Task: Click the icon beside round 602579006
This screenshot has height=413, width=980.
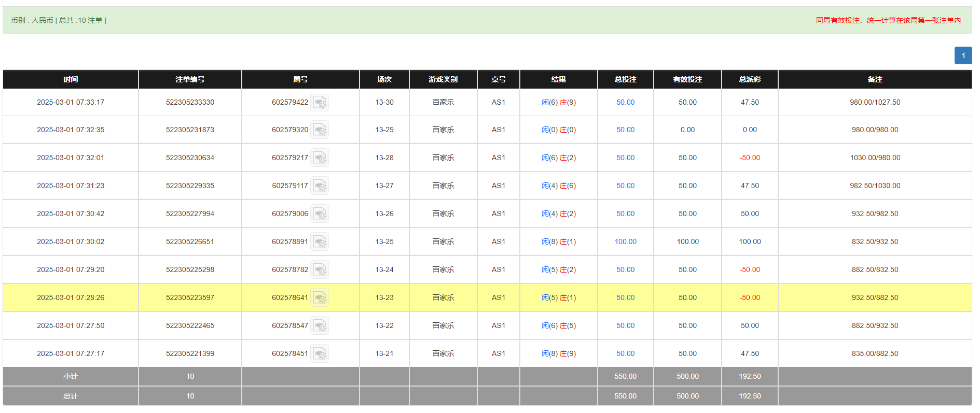Action: [320, 214]
